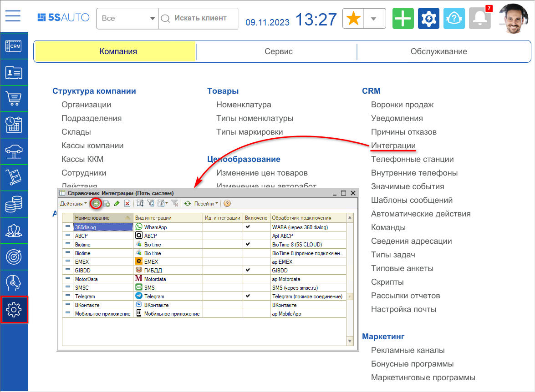The height and width of the screenshot is (392, 535).
Task: Open the Все client filter dropdown
Action: click(127, 18)
